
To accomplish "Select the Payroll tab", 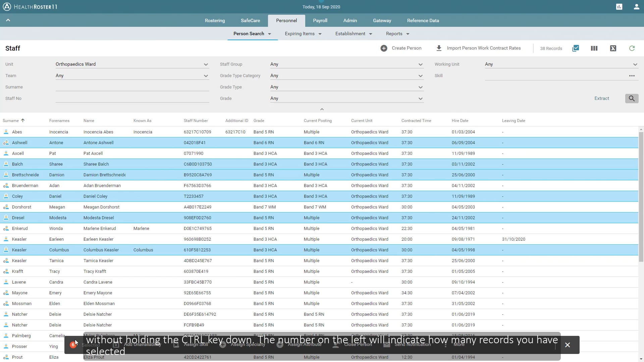I will click(x=320, y=20).
